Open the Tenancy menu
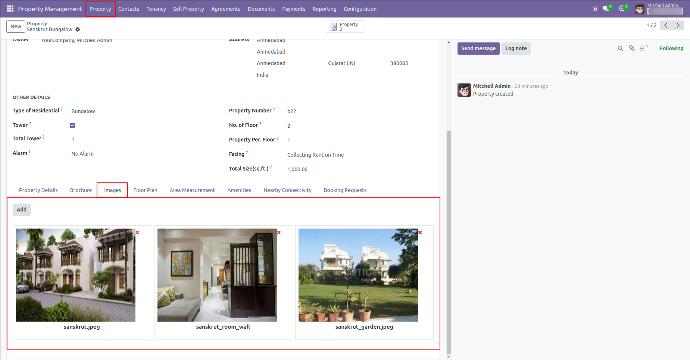Screen dimensions: 690x360 tap(156, 9)
